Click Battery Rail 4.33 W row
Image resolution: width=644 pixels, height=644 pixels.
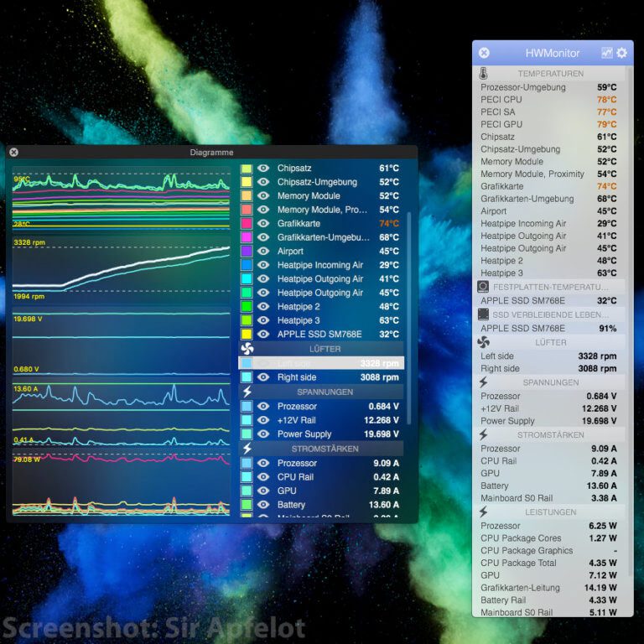(548, 600)
